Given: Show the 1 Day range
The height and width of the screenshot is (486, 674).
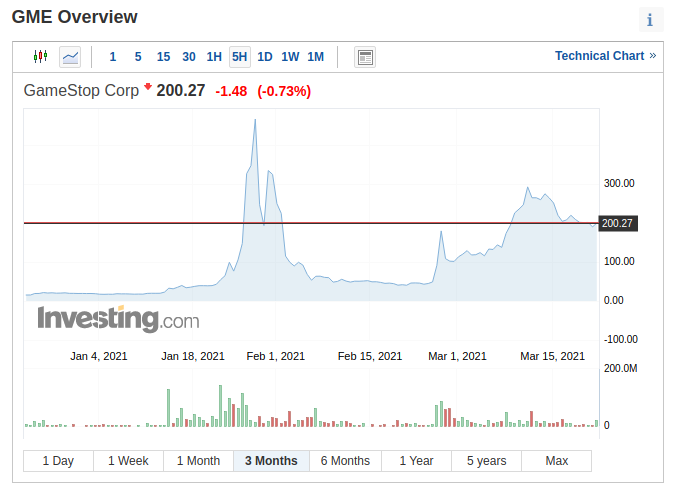Looking at the screenshot, I should (58, 461).
